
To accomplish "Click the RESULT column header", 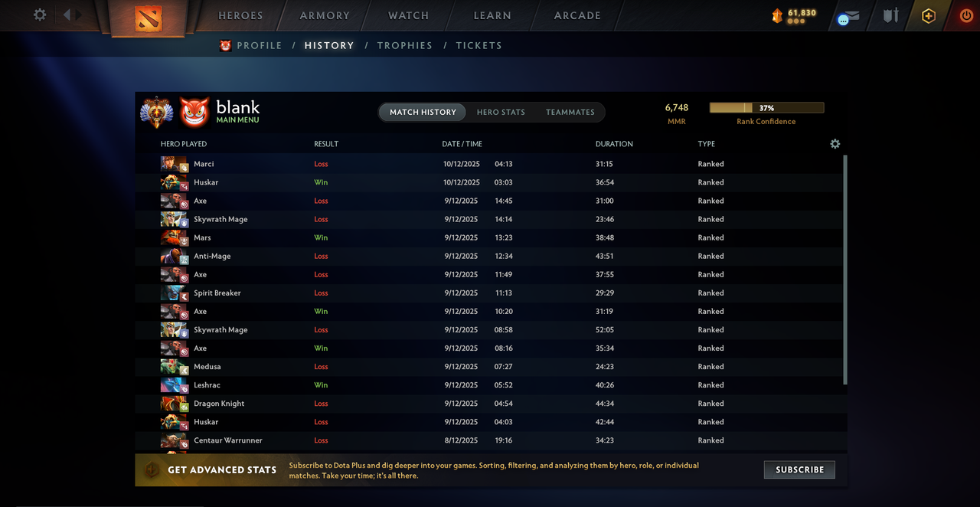I will tap(326, 144).
